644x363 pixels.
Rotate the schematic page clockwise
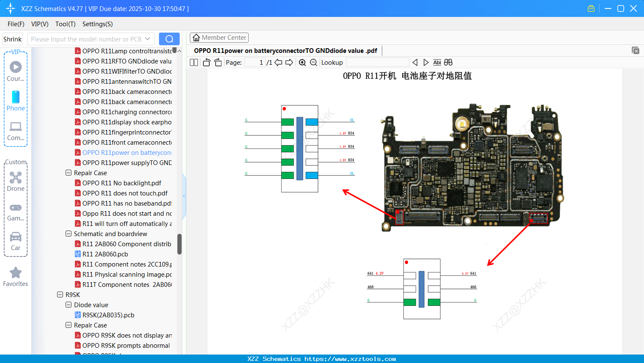[x=217, y=62]
